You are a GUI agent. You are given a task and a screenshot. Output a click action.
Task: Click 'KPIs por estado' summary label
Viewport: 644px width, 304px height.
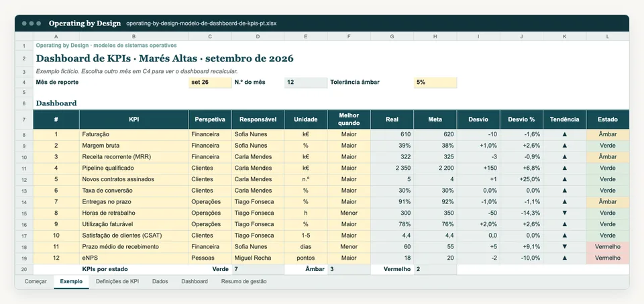(x=105, y=270)
